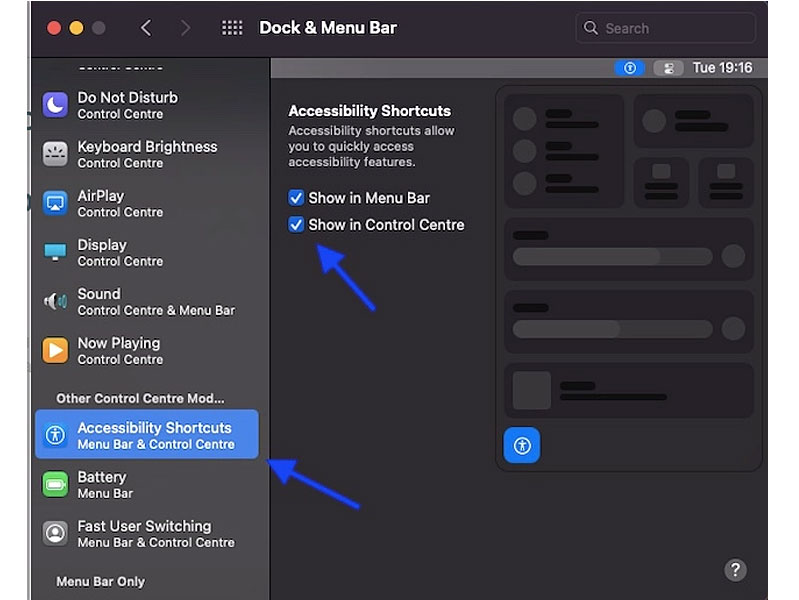Uncheck Show in Control Centre checkbox
The width and height of the screenshot is (799, 600).
[x=296, y=225]
